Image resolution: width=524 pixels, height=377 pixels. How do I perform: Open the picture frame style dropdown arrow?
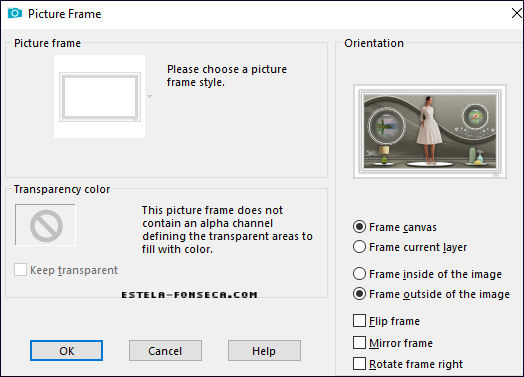point(149,96)
